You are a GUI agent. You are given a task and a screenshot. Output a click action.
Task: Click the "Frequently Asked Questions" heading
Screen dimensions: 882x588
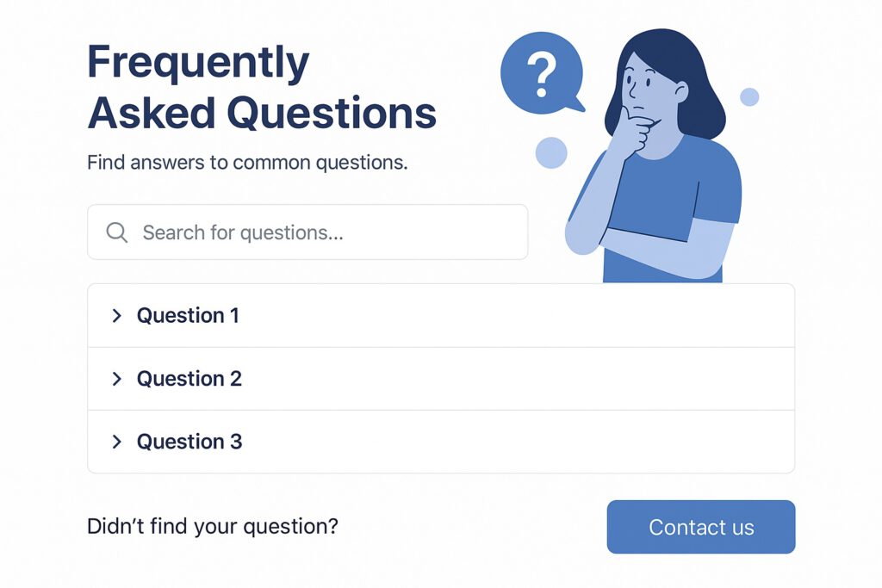click(x=261, y=88)
